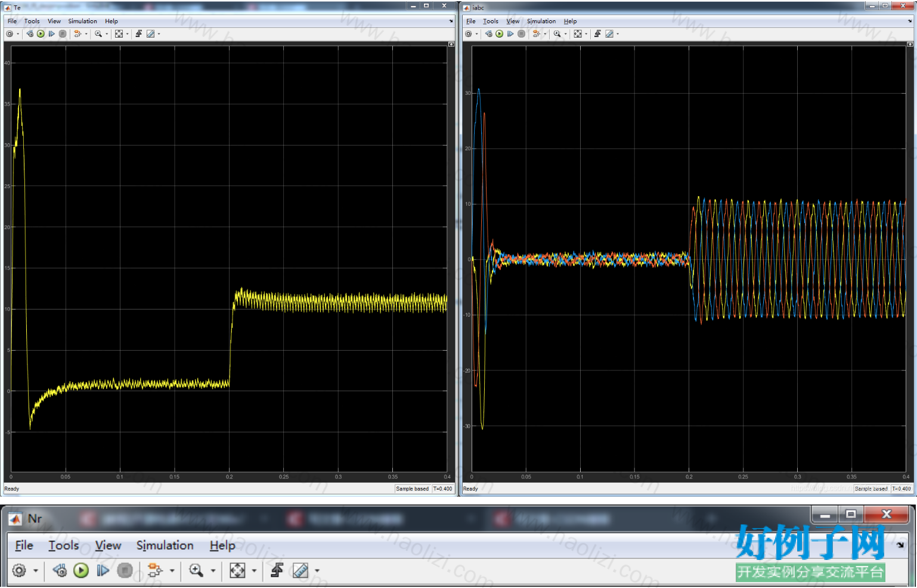Open View menu in Te scope
The width and height of the screenshot is (917, 588).
click(54, 21)
